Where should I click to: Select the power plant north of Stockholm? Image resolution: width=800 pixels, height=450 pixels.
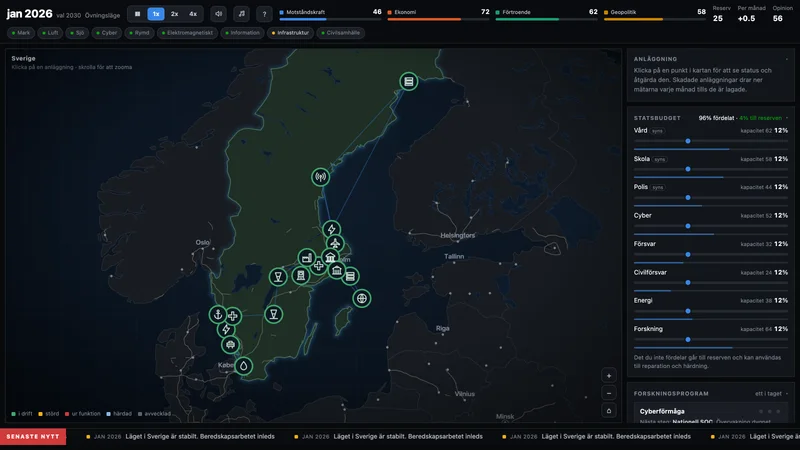[332, 229]
